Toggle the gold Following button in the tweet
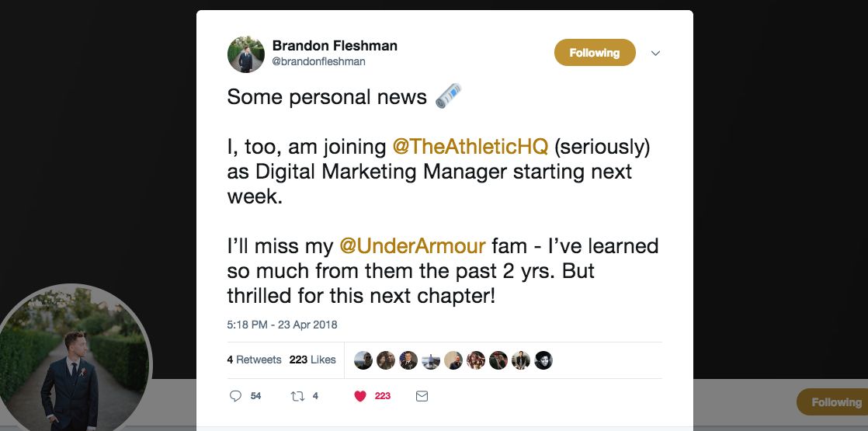The image size is (868, 431). coord(595,53)
